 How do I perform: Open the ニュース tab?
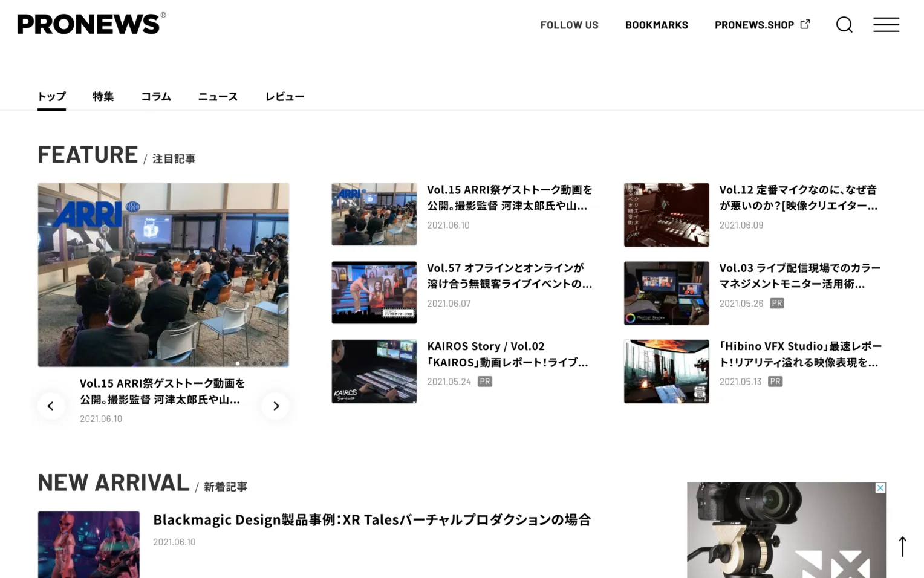tap(218, 96)
